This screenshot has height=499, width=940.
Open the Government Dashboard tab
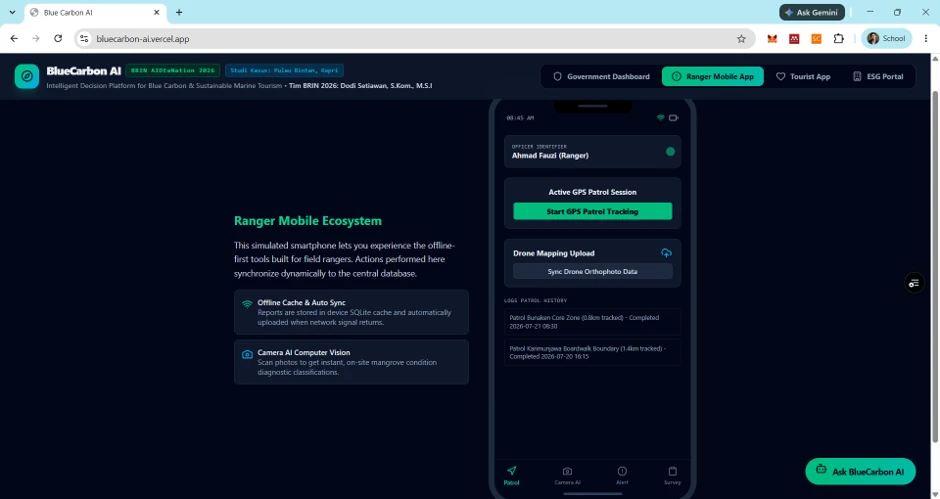coord(601,76)
